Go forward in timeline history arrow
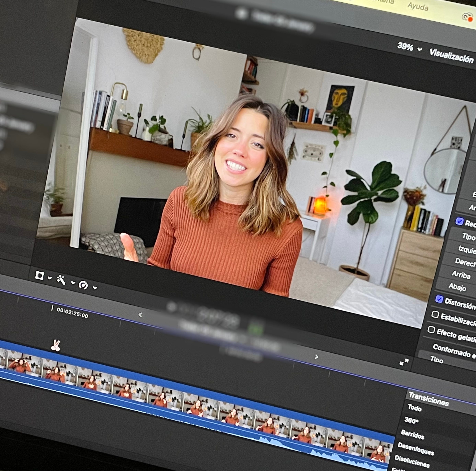The height and width of the screenshot is (471, 476). pos(317,357)
